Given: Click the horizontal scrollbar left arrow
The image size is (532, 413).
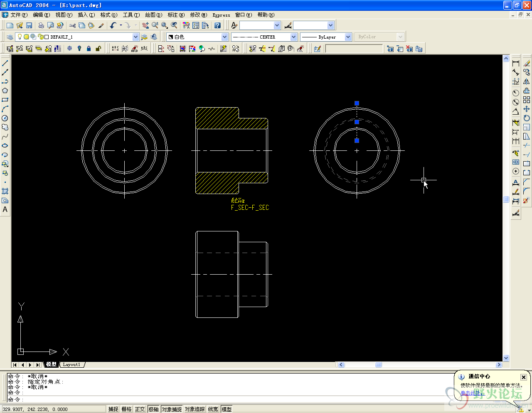Looking at the screenshot, I should click(x=341, y=365).
